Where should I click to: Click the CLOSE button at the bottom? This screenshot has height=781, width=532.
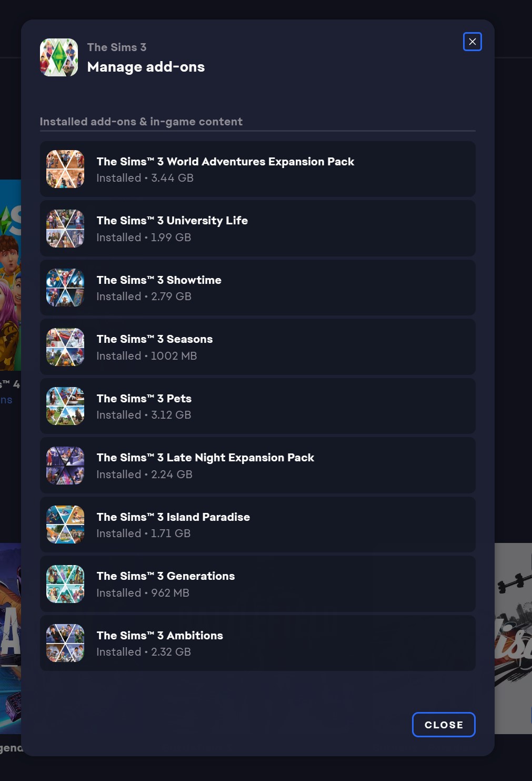(444, 725)
